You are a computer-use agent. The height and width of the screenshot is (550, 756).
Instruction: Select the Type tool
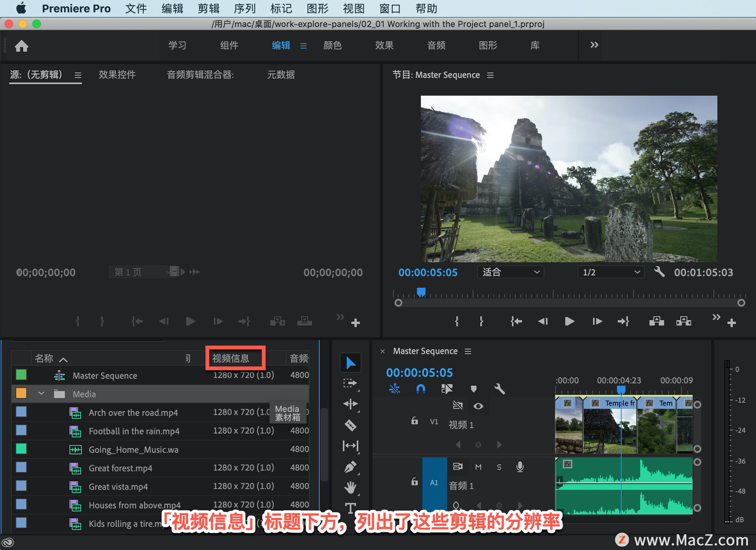(350, 508)
